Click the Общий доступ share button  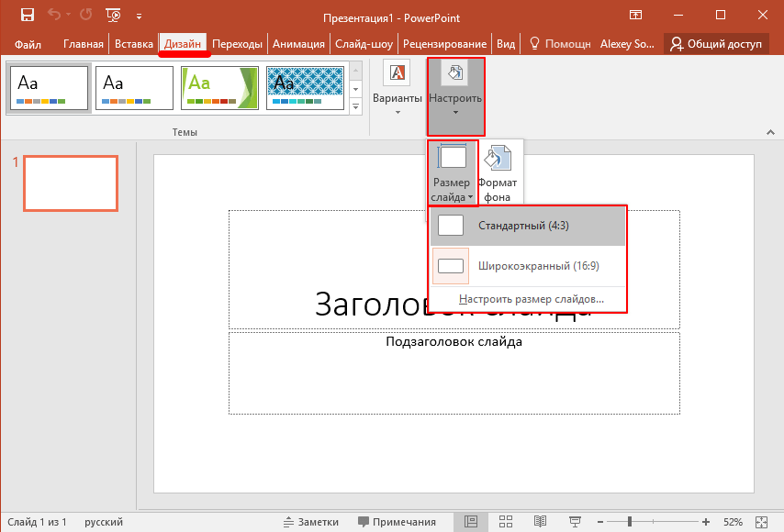716,44
